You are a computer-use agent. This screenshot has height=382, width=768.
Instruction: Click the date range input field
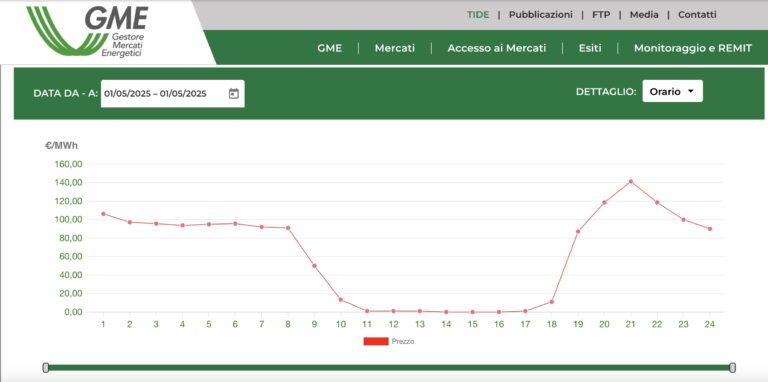point(172,94)
